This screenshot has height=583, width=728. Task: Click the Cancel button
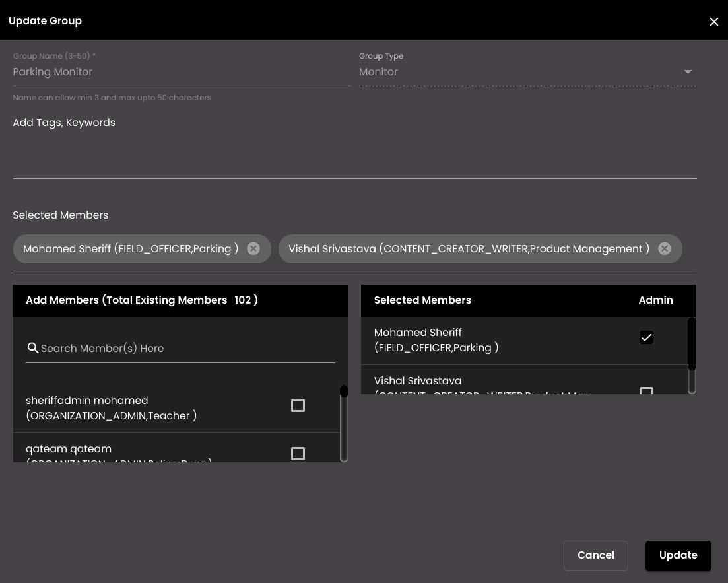[x=596, y=555]
